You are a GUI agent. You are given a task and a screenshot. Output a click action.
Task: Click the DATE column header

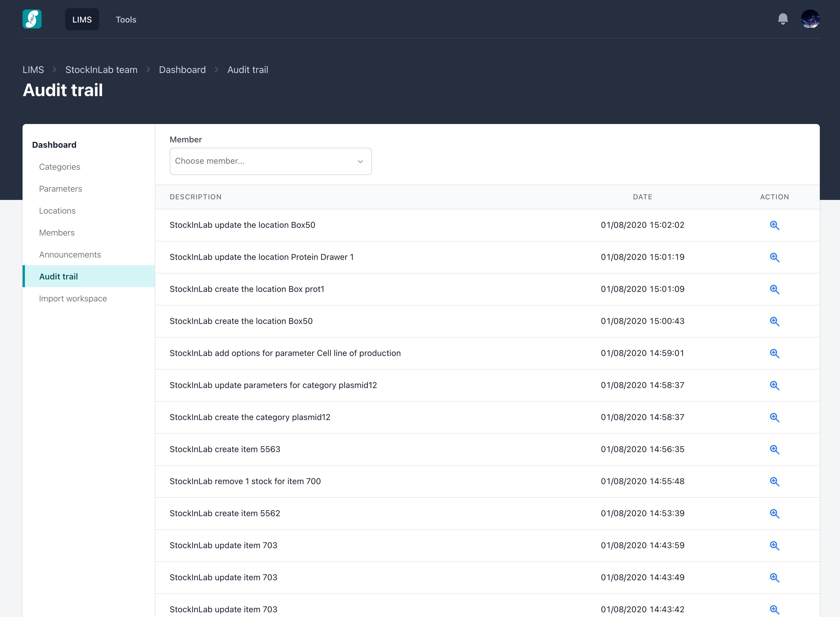coord(642,197)
